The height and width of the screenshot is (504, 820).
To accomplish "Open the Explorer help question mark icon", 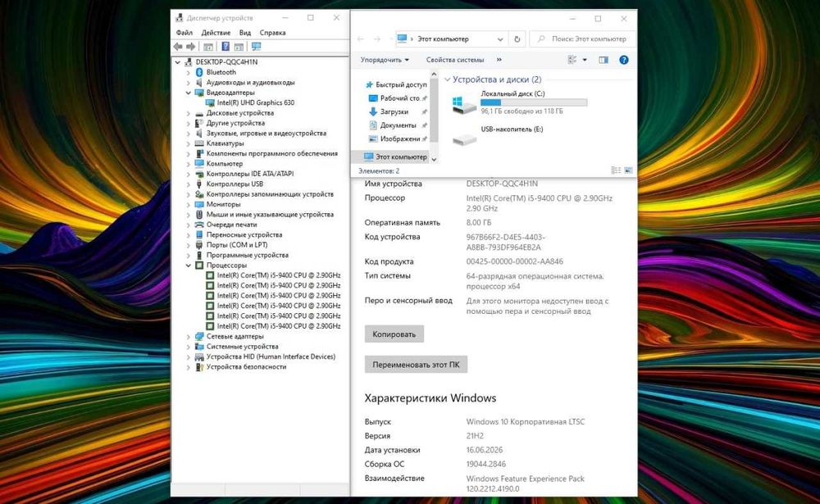I will tap(623, 60).
